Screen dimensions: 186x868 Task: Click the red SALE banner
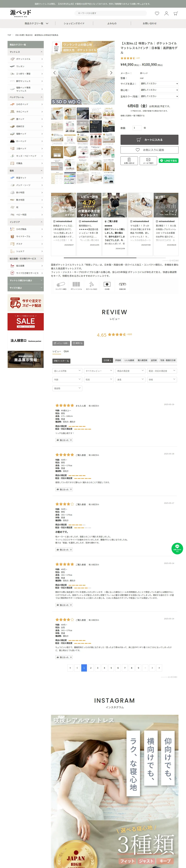pos(26,321)
